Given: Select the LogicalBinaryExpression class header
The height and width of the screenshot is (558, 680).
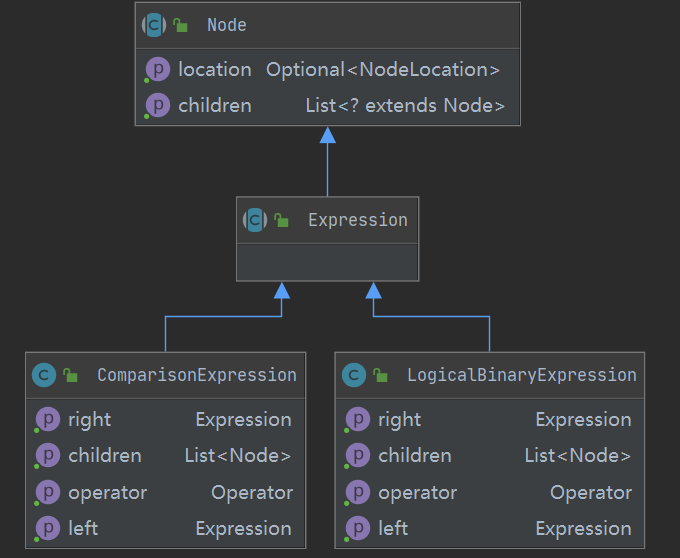Looking at the screenshot, I should point(521,375).
